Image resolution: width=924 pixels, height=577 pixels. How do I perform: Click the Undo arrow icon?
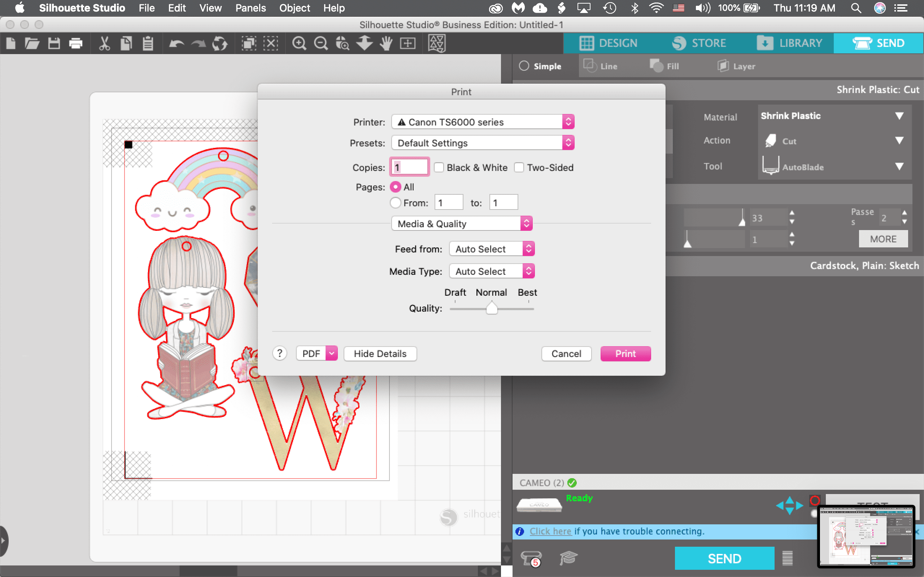(x=176, y=44)
